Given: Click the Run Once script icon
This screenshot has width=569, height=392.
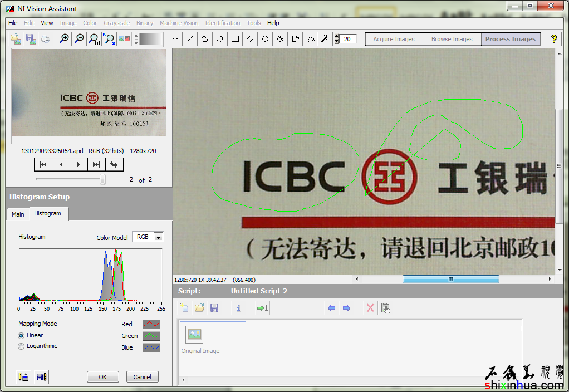Looking at the screenshot, I should (262, 308).
